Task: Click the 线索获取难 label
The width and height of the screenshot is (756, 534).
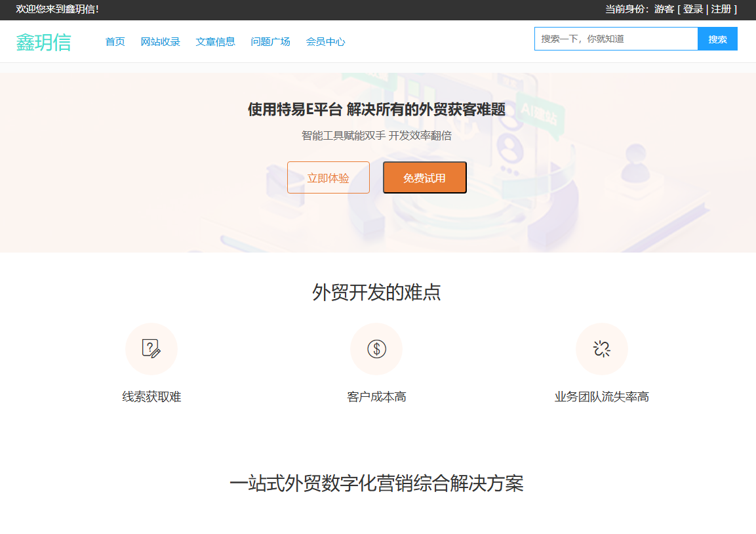Action: click(151, 397)
